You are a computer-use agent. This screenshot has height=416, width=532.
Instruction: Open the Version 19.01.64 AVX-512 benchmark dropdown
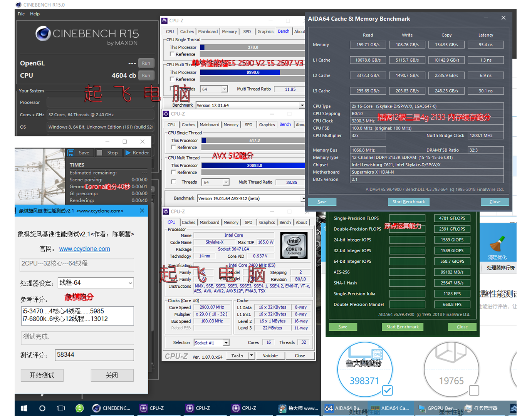coord(303,199)
